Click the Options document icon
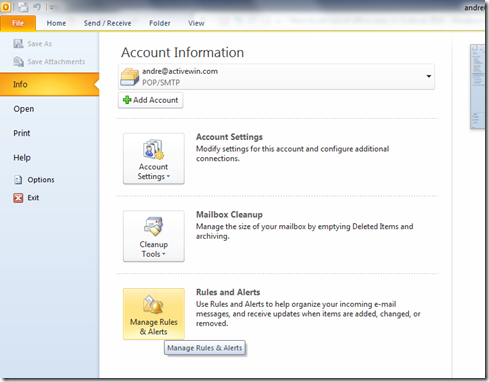Image resolution: width=489 pixels, height=382 pixels. coord(18,180)
